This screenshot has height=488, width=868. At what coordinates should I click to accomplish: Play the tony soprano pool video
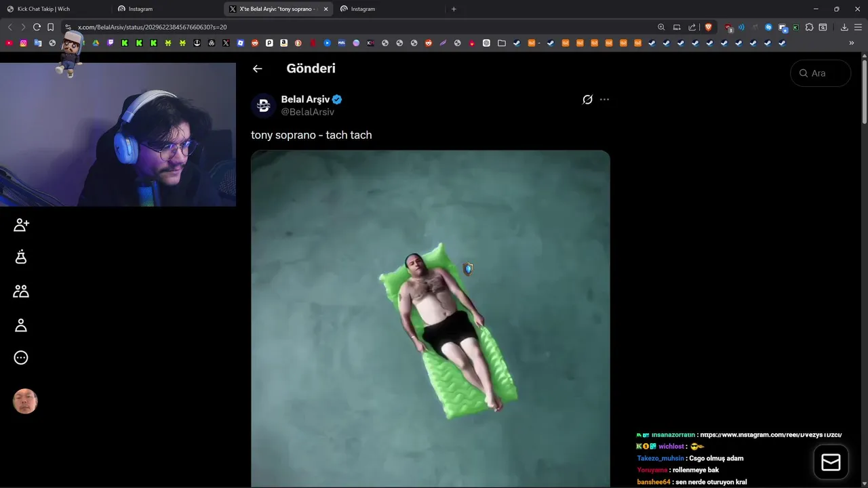[x=431, y=319]
